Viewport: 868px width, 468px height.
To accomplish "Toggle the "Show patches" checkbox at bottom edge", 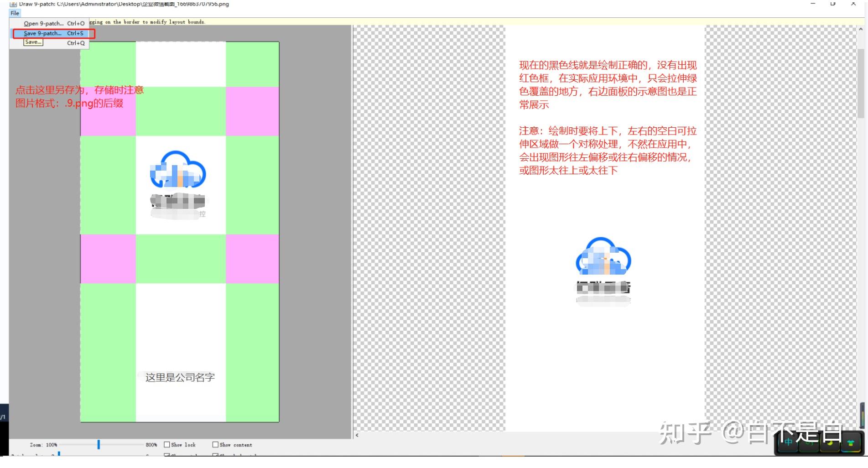I will click(167, 455).
